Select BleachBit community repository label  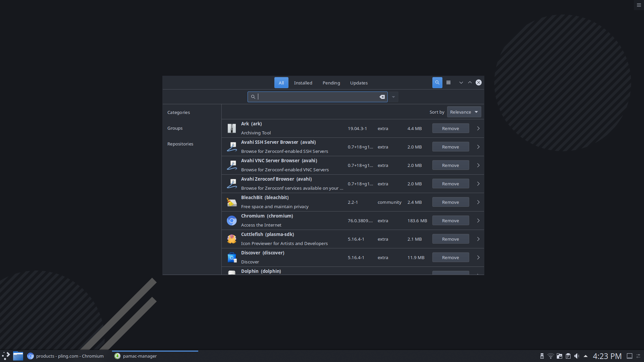pos(389,202)
